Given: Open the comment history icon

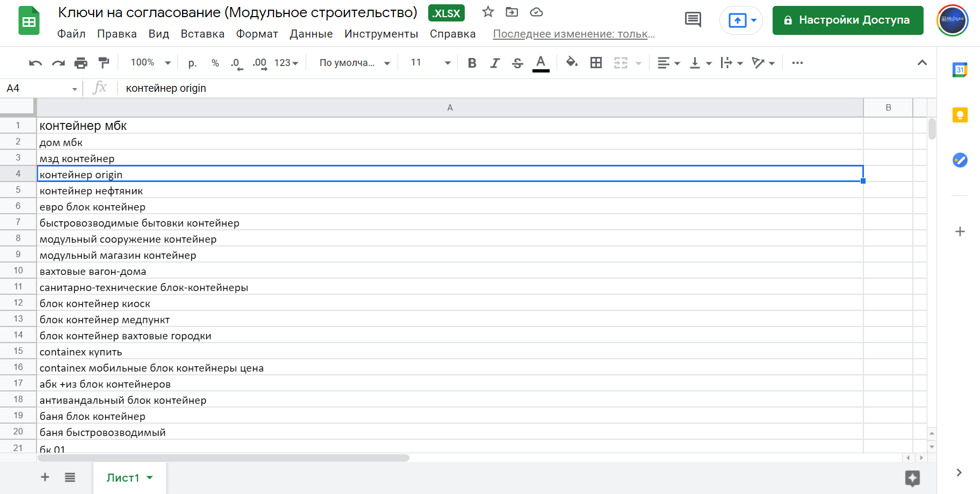Looking at the screenshot, I should pyautogui.click(x=693, y=20).
